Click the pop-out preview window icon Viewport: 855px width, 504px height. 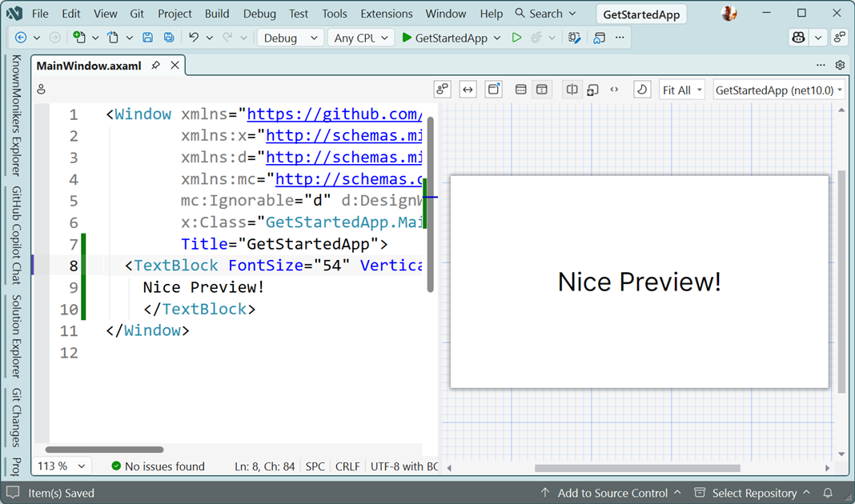493,90
